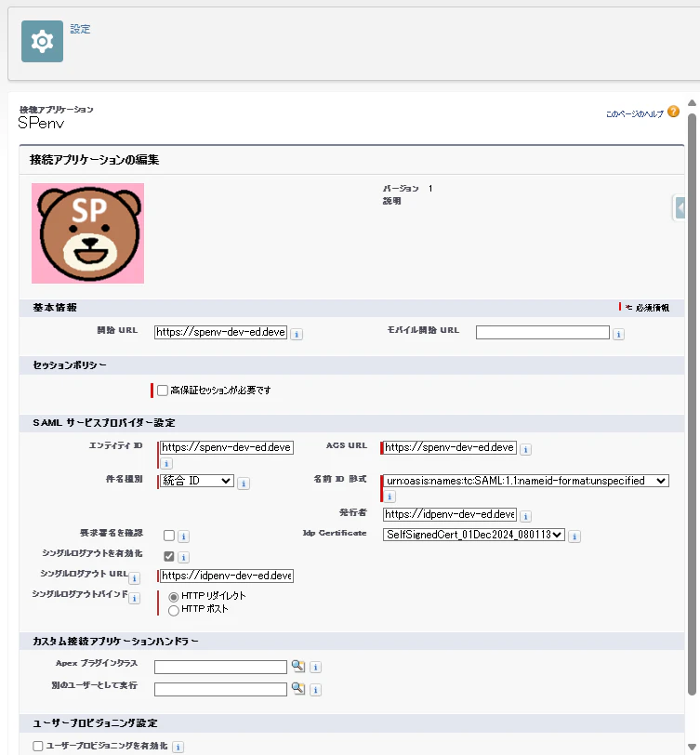Enable ユーザープロビジョニングを有効化 checkbox
This screenshot has width=700, height=755.
click(37, 746)
